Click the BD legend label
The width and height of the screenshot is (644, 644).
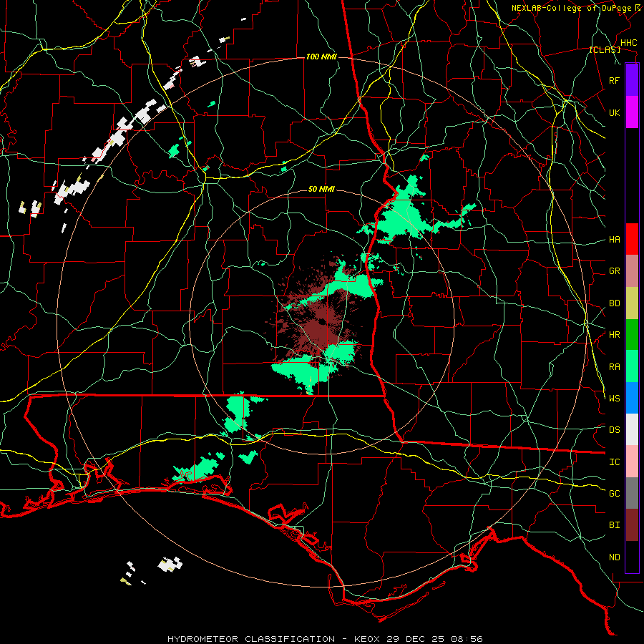[x=615, y=303]
